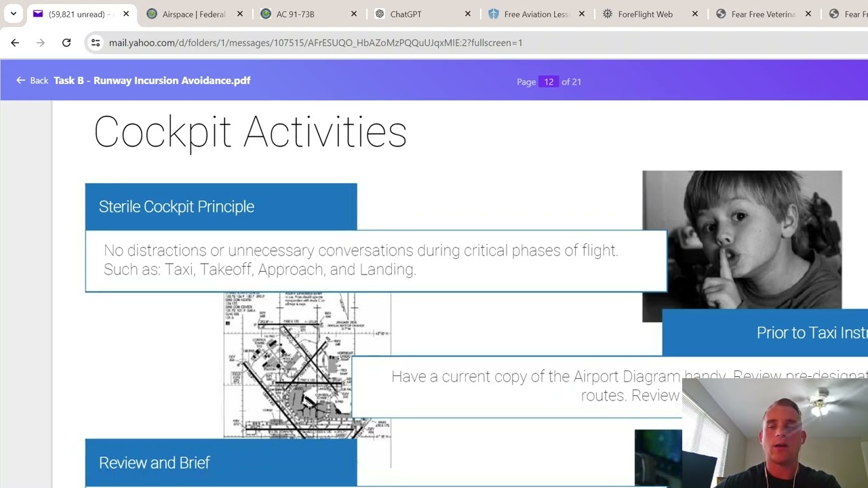Switch to Fear Free Veterinary tab

click(x=762, y=14)
